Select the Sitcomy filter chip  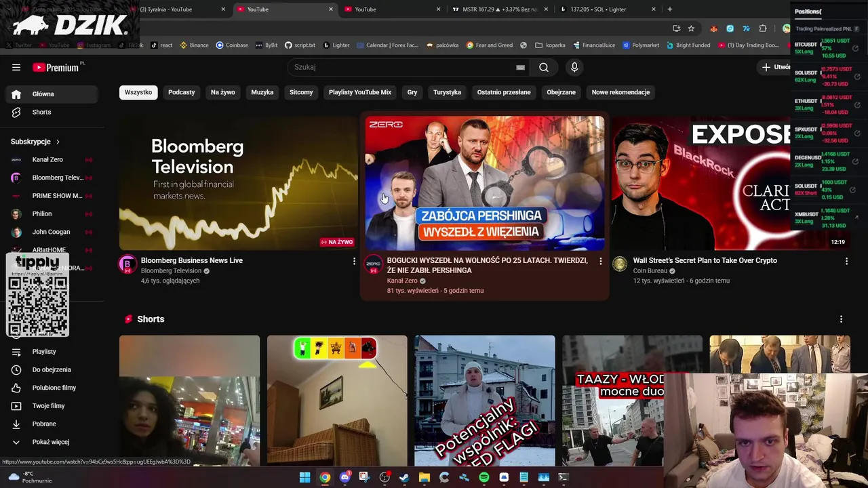(301, 92)
